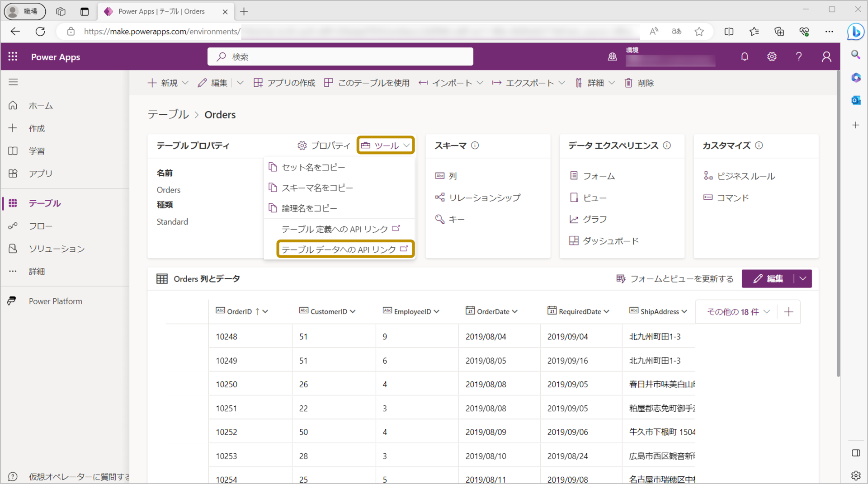Screen dimensions: 868x484
Task: Open the help question mark icon
Action: click(x=799, y=56)
